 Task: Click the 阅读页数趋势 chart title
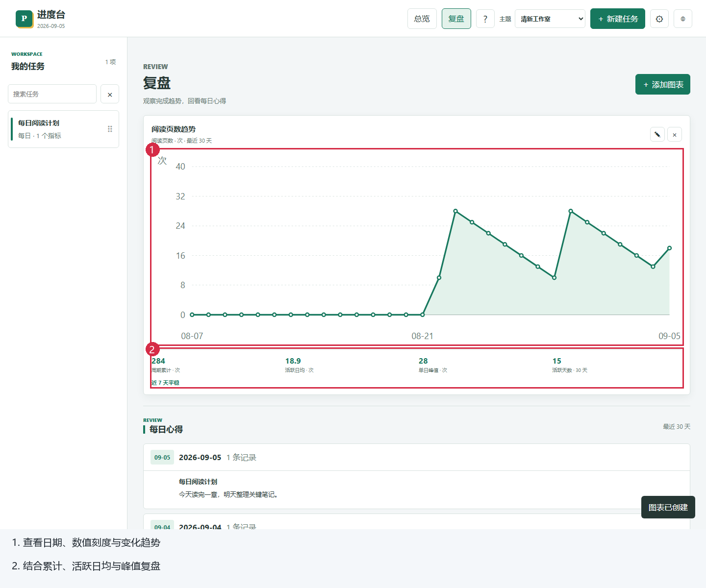pos(174,129)
